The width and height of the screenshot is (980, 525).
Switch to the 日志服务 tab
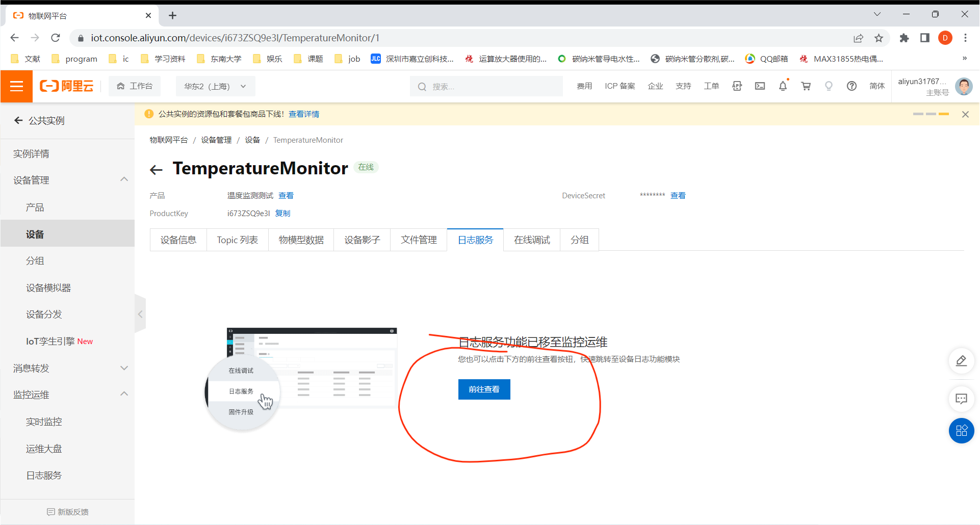coord(475,240)
